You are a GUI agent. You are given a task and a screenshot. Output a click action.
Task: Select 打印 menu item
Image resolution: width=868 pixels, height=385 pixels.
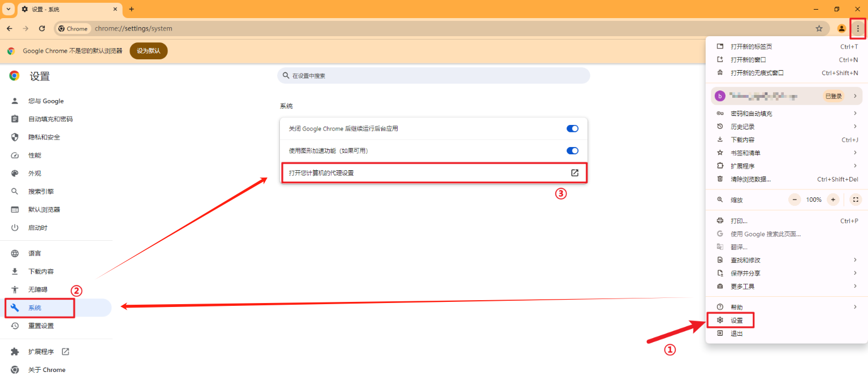tap(787, 221)
